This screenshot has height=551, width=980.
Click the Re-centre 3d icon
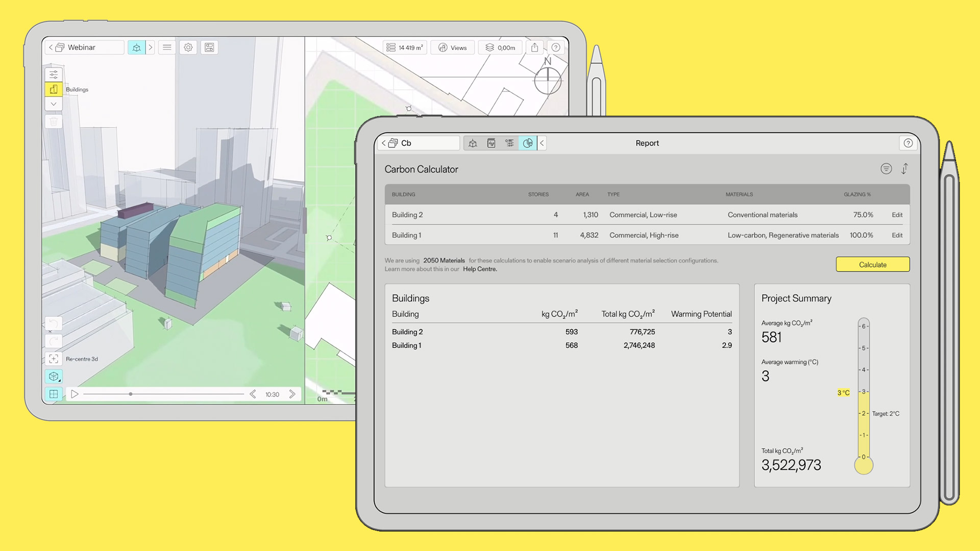54,359
